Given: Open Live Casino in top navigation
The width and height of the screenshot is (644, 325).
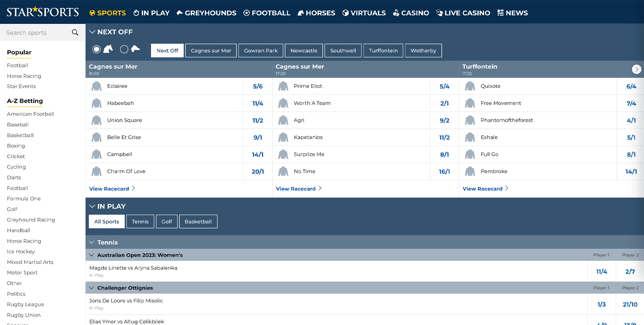Looking at the screenshot, I should pyautogui.click(x=463, y=13).
